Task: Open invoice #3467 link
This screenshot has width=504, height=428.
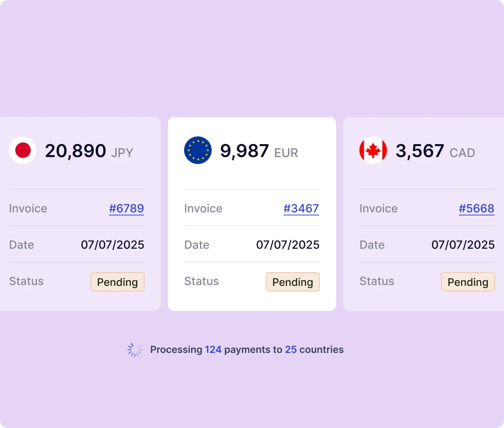Action: [301, 208]
